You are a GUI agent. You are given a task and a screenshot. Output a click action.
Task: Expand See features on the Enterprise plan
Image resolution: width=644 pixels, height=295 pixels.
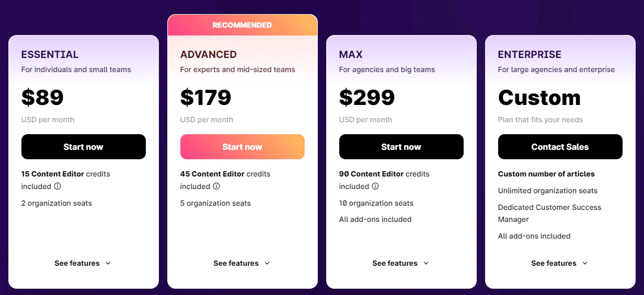[560, 263]
